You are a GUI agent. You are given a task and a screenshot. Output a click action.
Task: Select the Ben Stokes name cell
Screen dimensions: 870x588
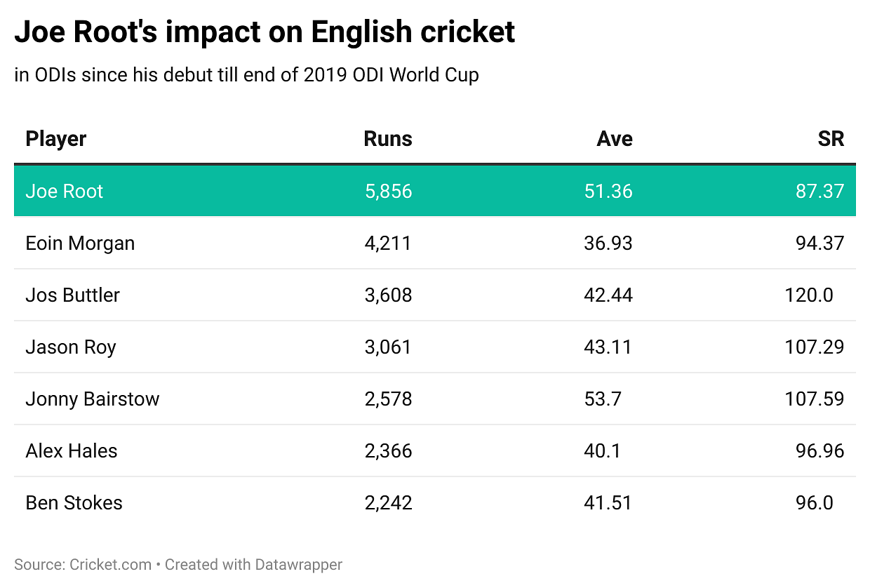click(x=74, y=503)
